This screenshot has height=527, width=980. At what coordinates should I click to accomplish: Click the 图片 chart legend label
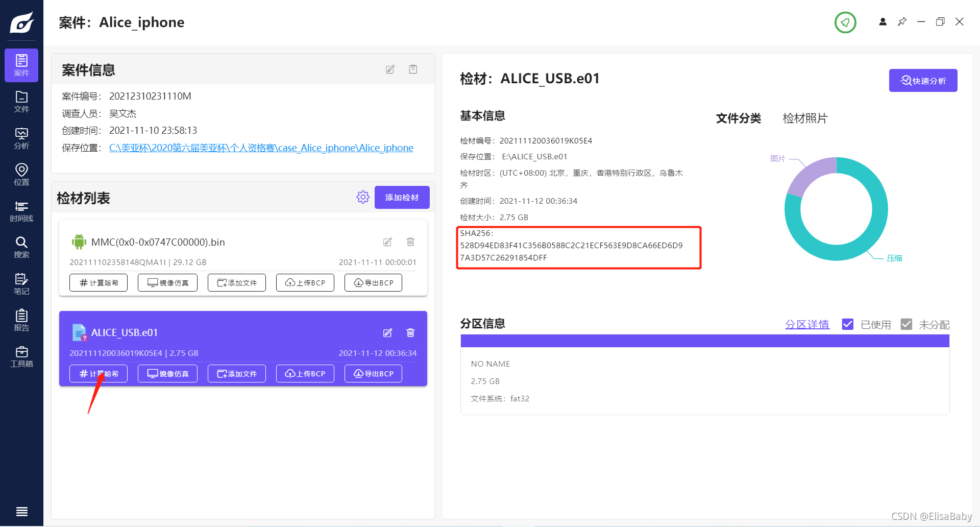point(777,159)
